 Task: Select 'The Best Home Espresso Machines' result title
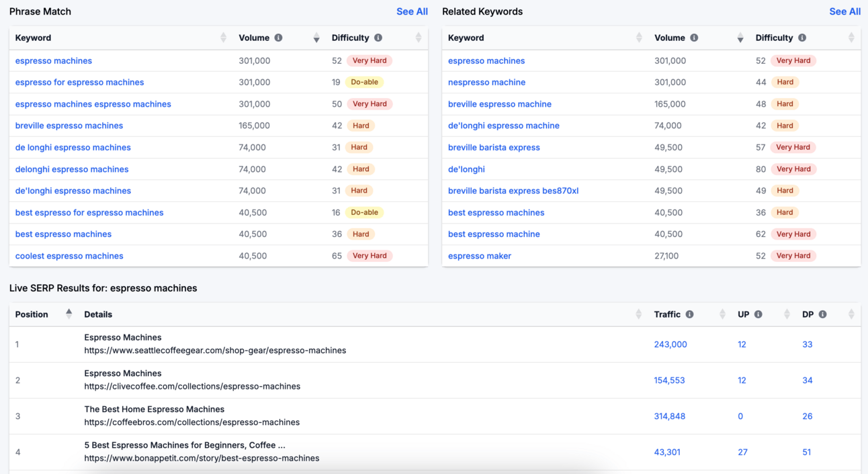tap(155, 409)
